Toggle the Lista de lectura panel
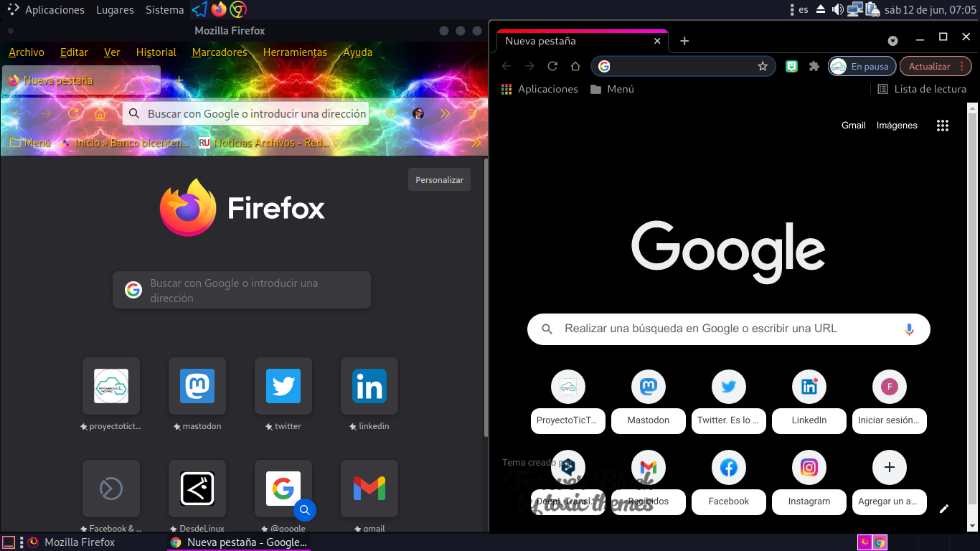 tap(922, 89)
